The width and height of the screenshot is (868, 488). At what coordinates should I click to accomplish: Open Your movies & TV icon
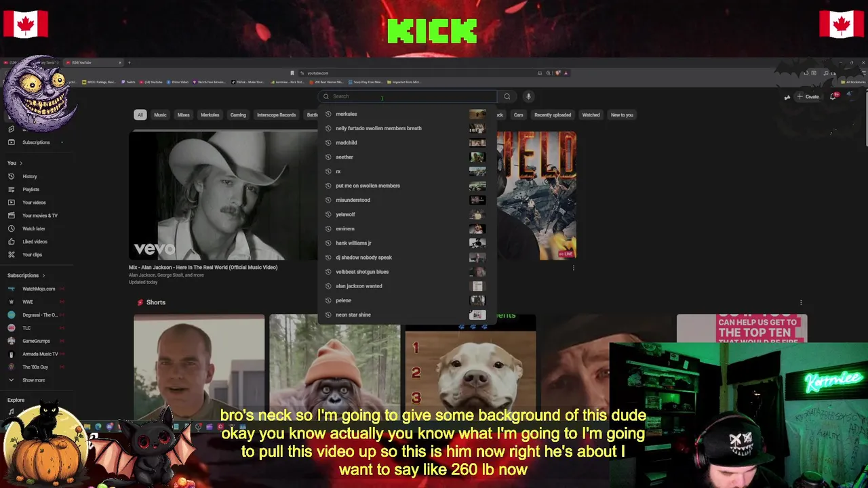pyautogui.click(x=11, y=216)
